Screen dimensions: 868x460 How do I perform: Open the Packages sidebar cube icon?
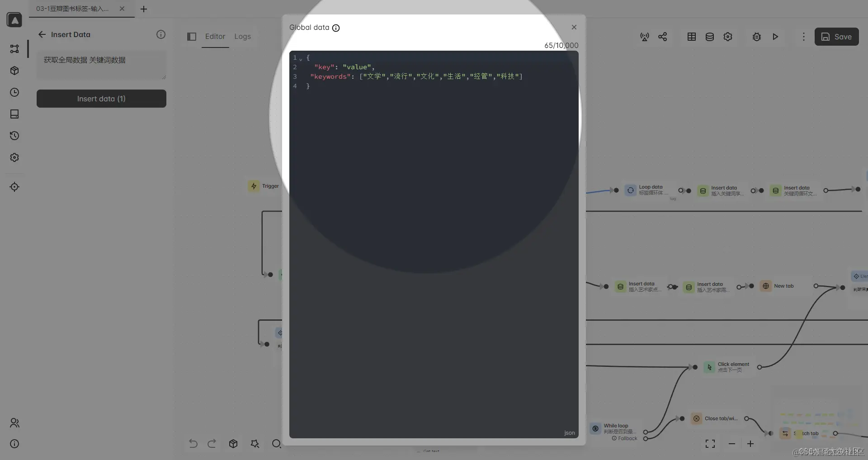(x=14, y=71)
